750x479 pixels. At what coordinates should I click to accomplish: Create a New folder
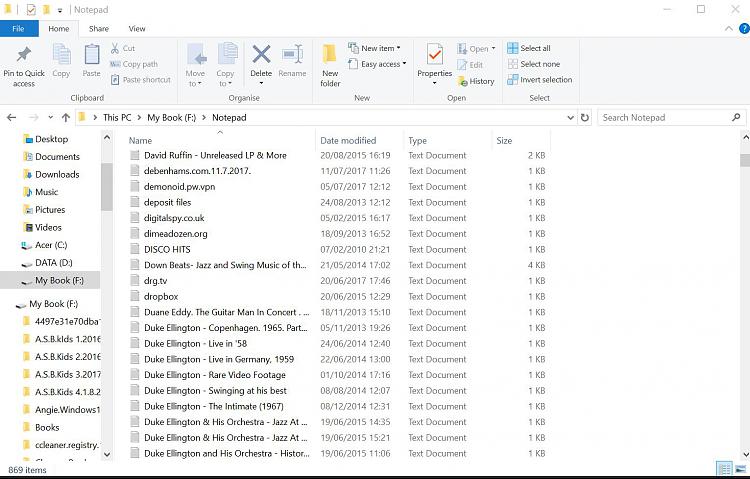click(x=330, y=66)
